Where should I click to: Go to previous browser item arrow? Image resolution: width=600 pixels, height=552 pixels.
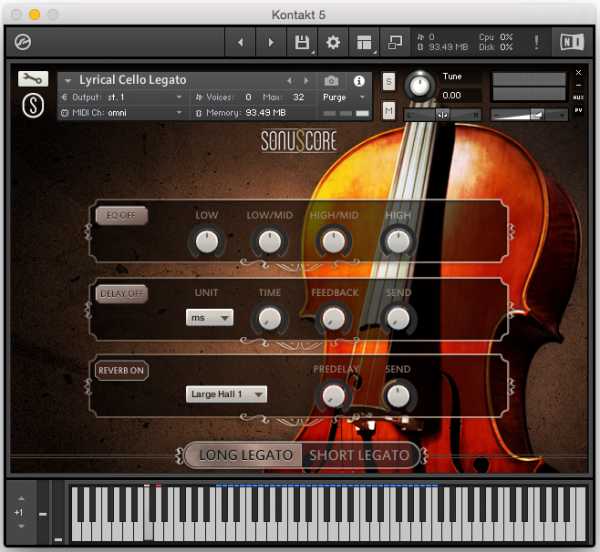(x=240, y=42)
